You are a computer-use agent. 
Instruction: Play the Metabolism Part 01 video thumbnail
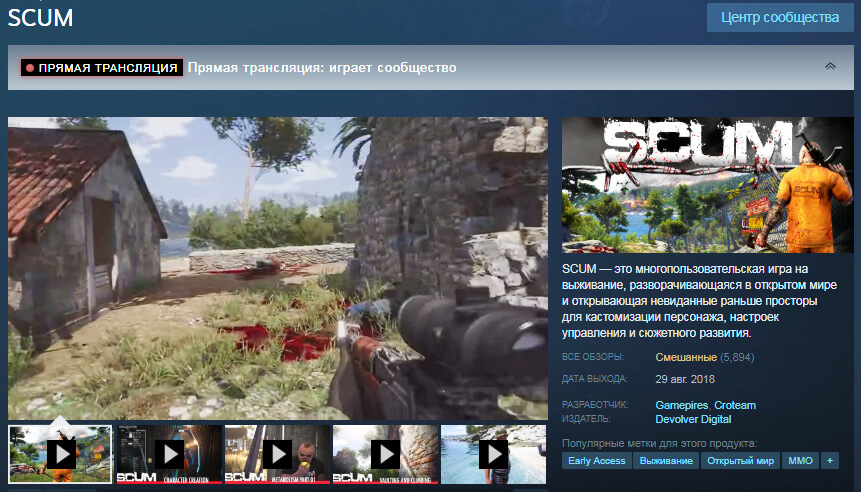pos(277,454)
